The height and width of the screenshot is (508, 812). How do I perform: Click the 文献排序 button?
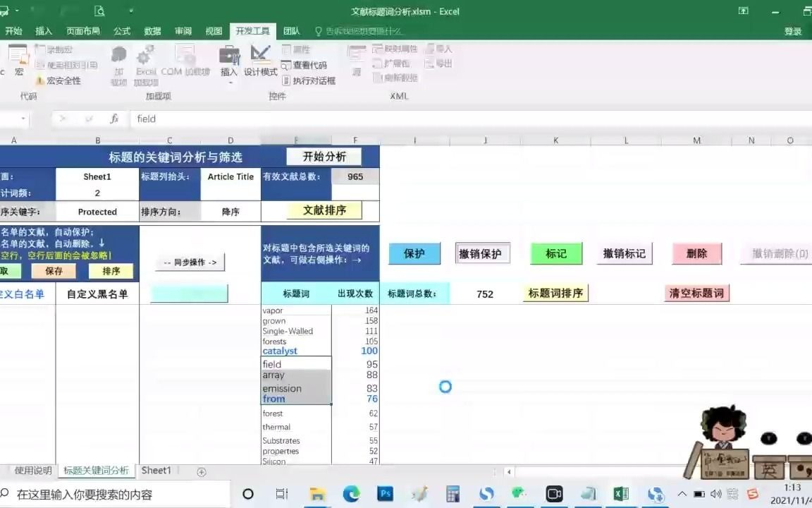pyautogui.click(x=323, y=210)
